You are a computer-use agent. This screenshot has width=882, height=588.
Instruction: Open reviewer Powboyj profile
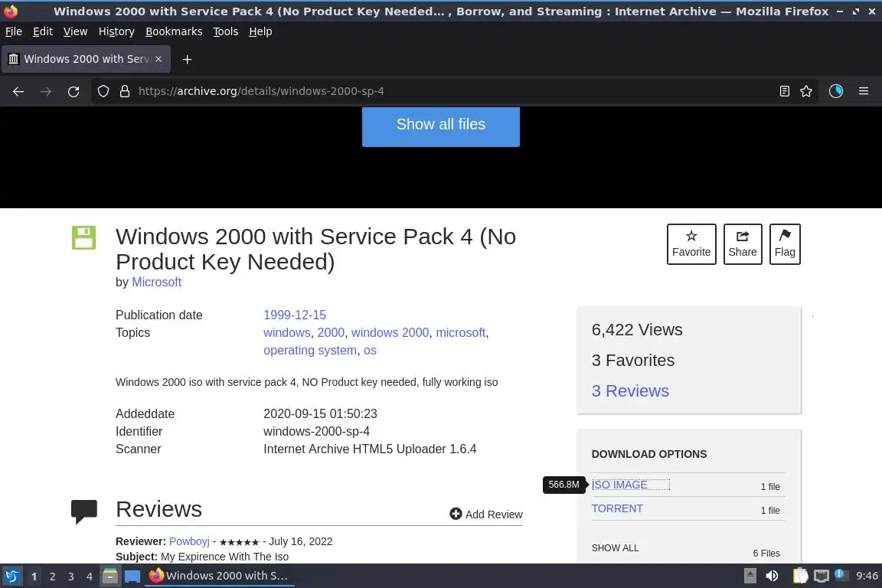click(189, 541)
